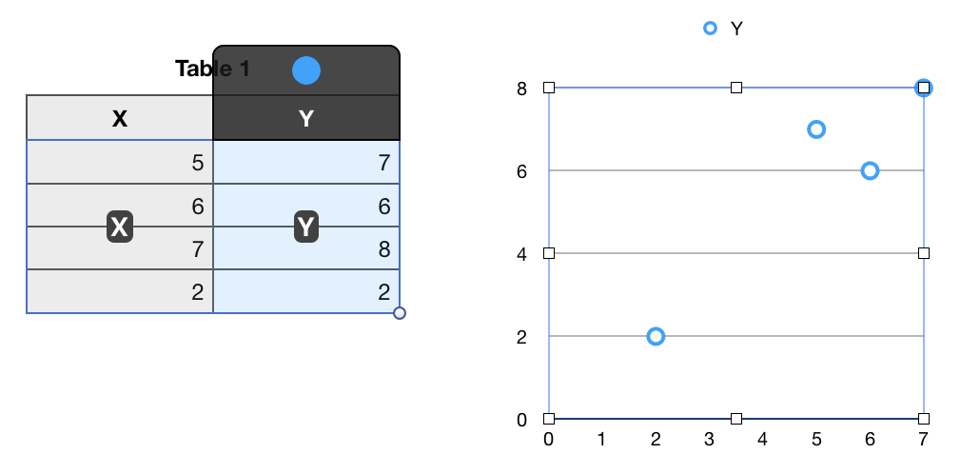Select the X column header cell

coord(119,118)
